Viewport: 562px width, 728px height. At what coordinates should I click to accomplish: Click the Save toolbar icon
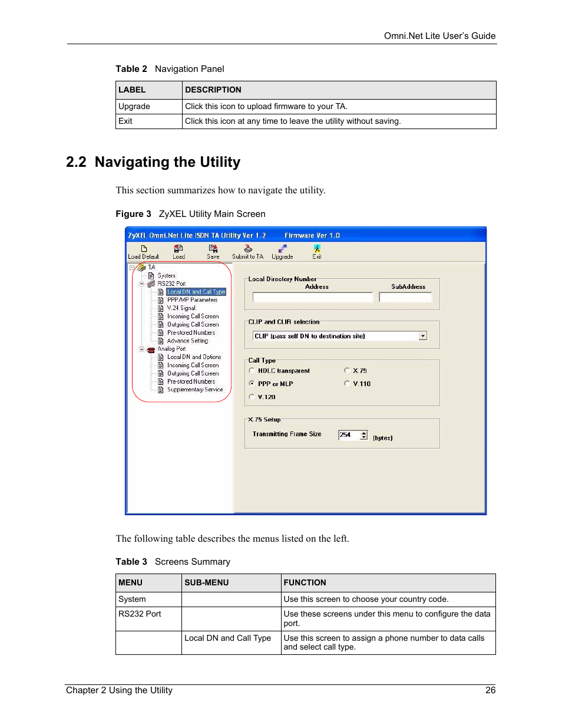(x=213, y=249)
